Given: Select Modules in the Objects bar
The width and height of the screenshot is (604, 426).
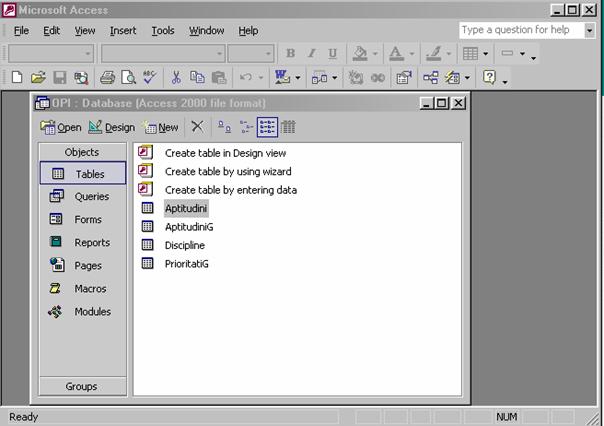Looking at the screenshot, I should tap(82, 312).
